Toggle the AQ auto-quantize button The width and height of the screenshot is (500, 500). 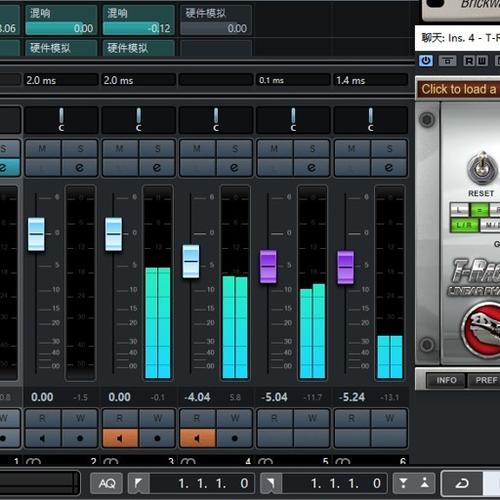[107, 483]
